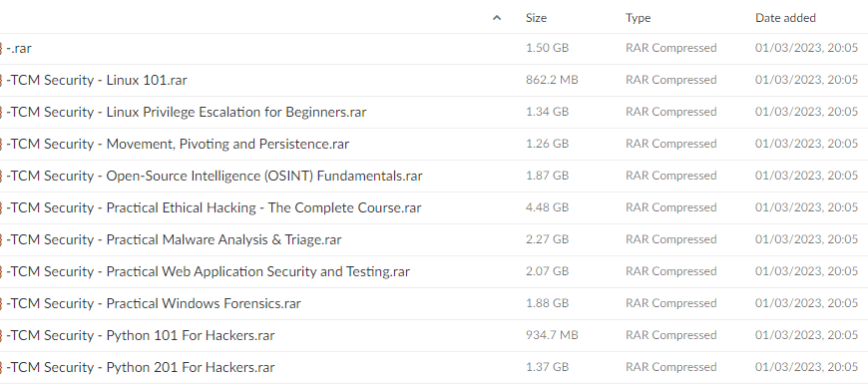Select Practical Windows Forensics.rar
The width and height of the screenshot is (868, 385).
154,303
